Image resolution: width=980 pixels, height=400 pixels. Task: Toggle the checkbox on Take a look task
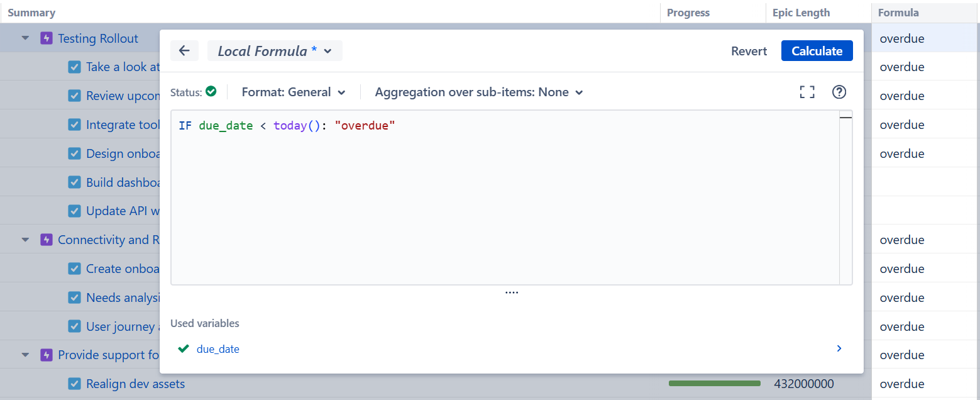(x=75, y=67)
